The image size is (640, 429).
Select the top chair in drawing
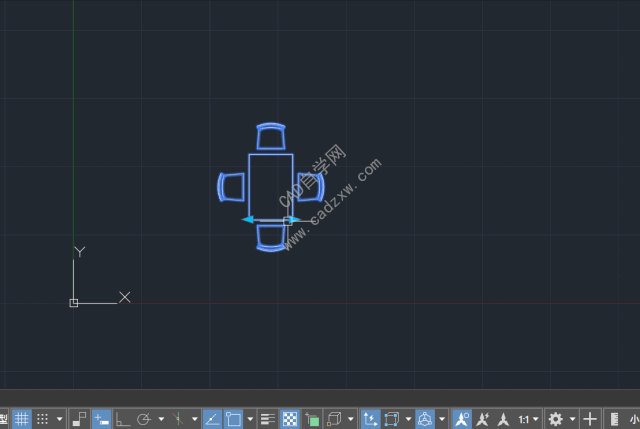pyautogui.click(x=271, y=136)
